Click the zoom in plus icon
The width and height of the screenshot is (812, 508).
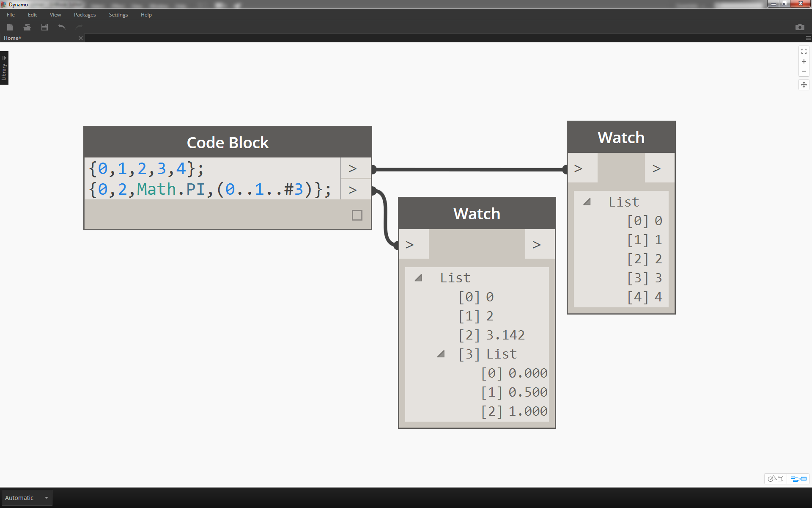tap(804, 61)
